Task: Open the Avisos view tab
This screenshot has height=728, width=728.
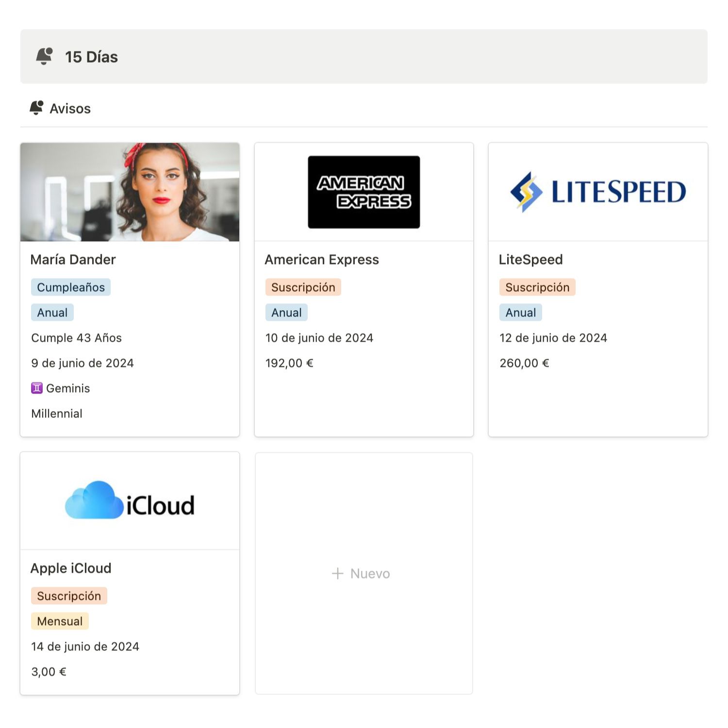Action: tap(60, 108)
